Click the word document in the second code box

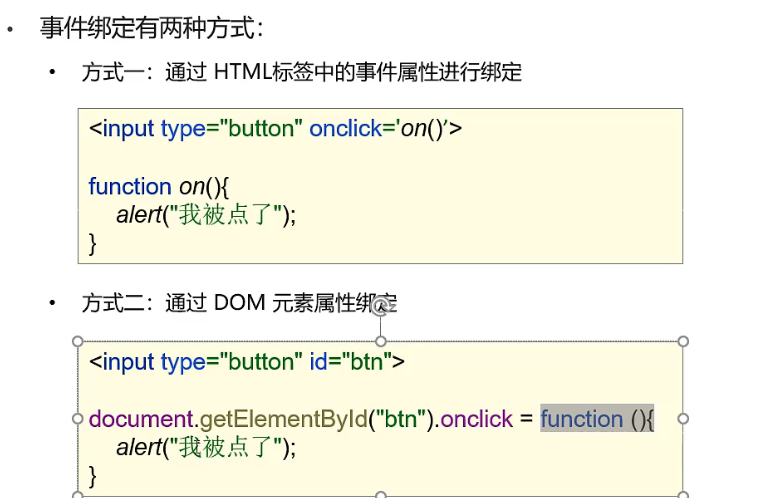coord(138,419)
